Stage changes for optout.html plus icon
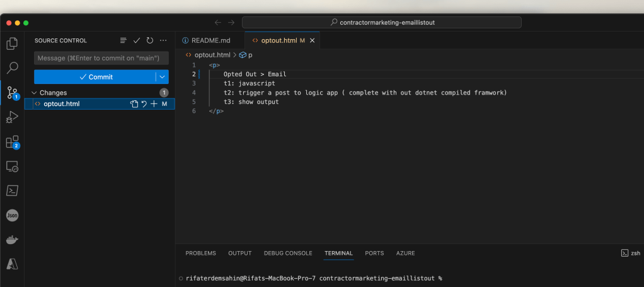 pos(154,104)
